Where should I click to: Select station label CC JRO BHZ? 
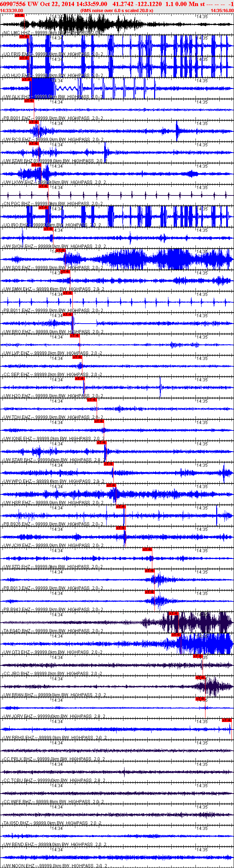point(16,674)
